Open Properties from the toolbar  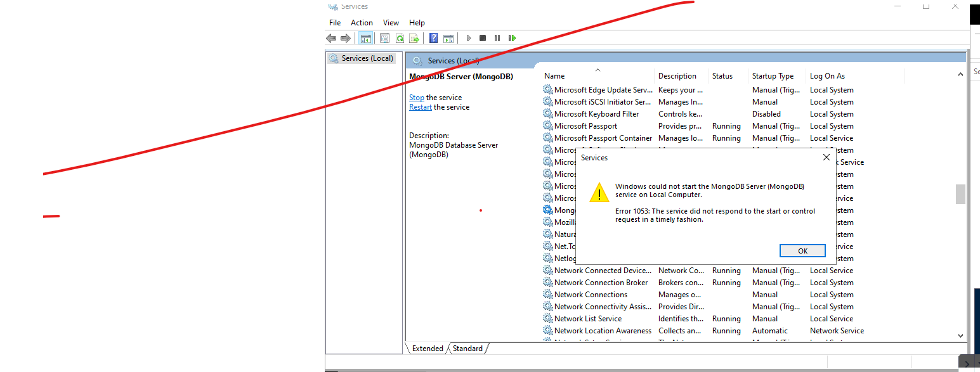pyautogui.click(x=384, y=38)
